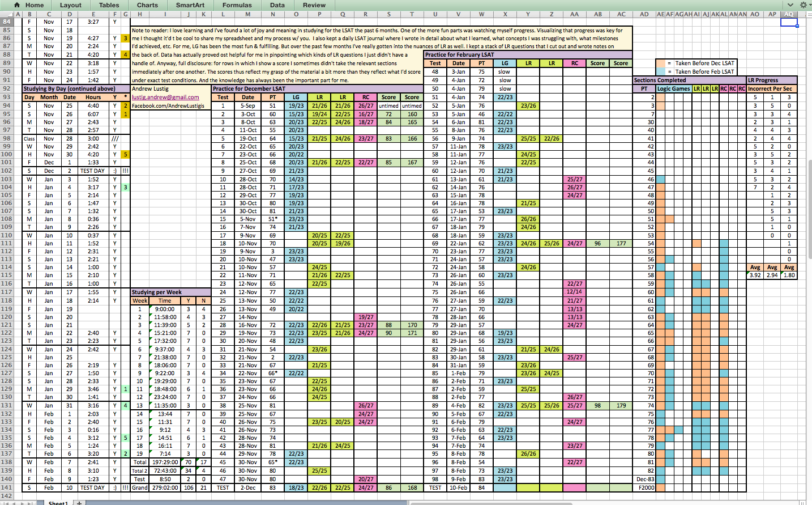Switch to the Review ribbon tab

314,5
